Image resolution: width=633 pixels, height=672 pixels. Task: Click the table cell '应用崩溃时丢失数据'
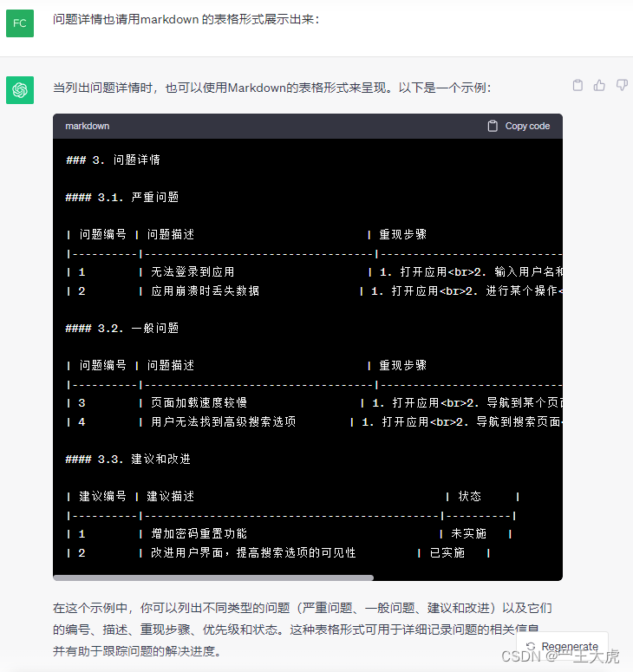206,291
